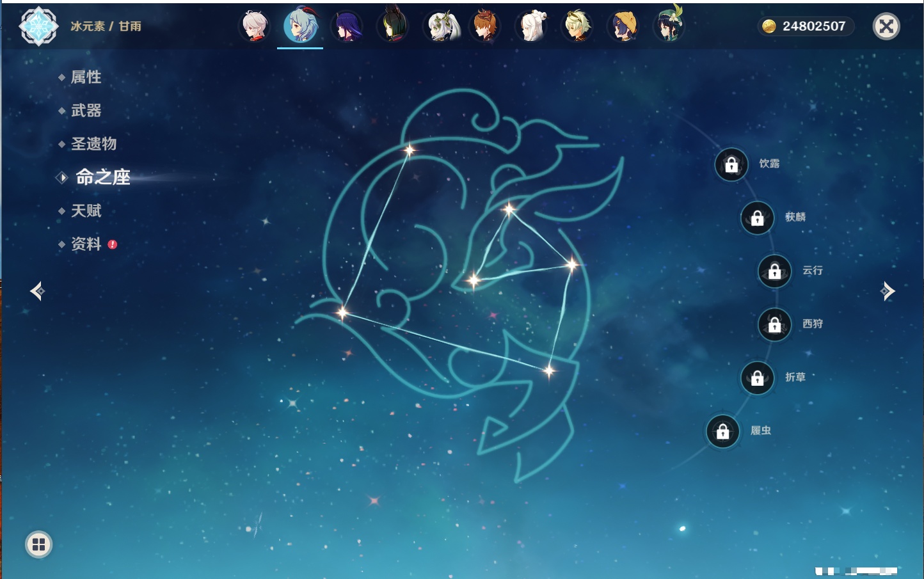Switch to the purple-haired character avatar

347,26
